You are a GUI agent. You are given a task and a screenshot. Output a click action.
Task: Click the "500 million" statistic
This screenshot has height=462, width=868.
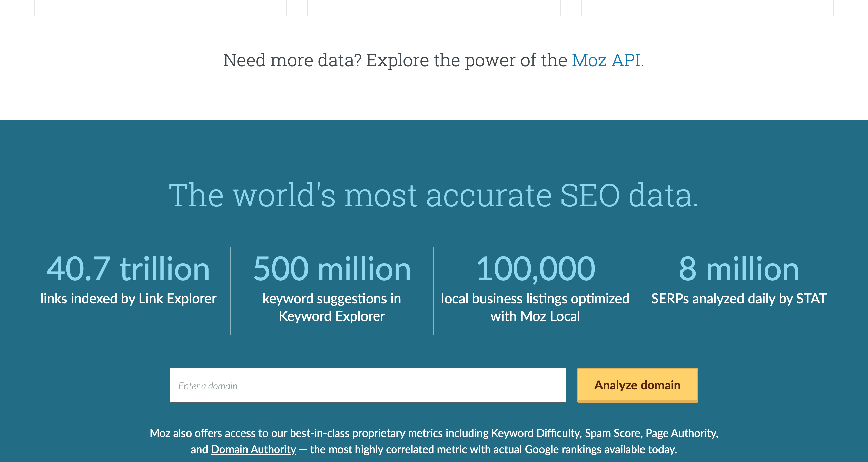[x=332, y=269]
